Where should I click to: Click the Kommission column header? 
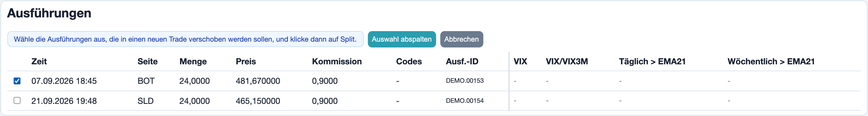[x=337, y=61]
